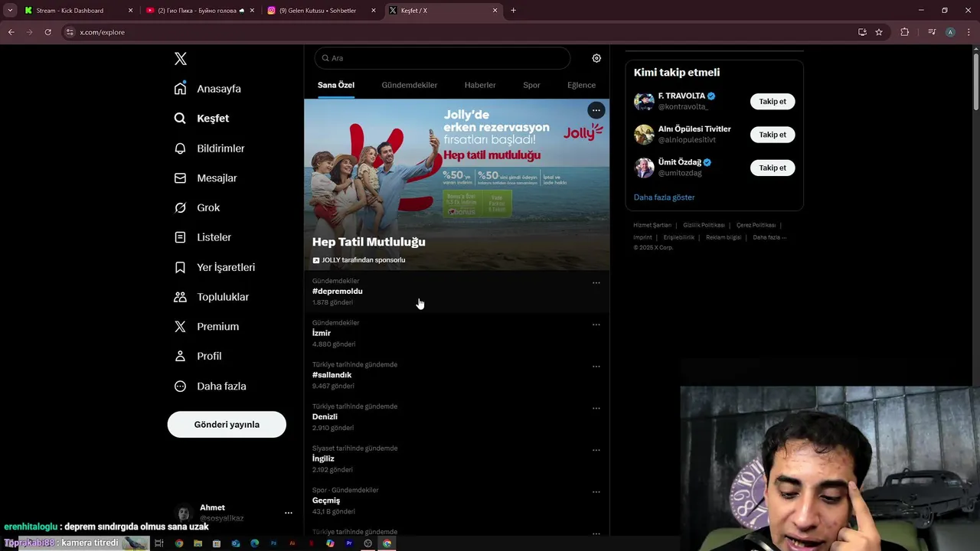The height and width of the screenshot is (551, 980).
Task: Switch to Haberler tab
Action: pyautogui.click(x=480, y=85)
